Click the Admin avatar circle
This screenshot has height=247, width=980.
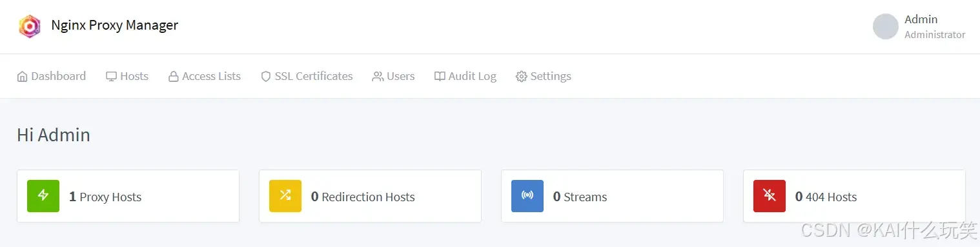[x=886, y=26]
